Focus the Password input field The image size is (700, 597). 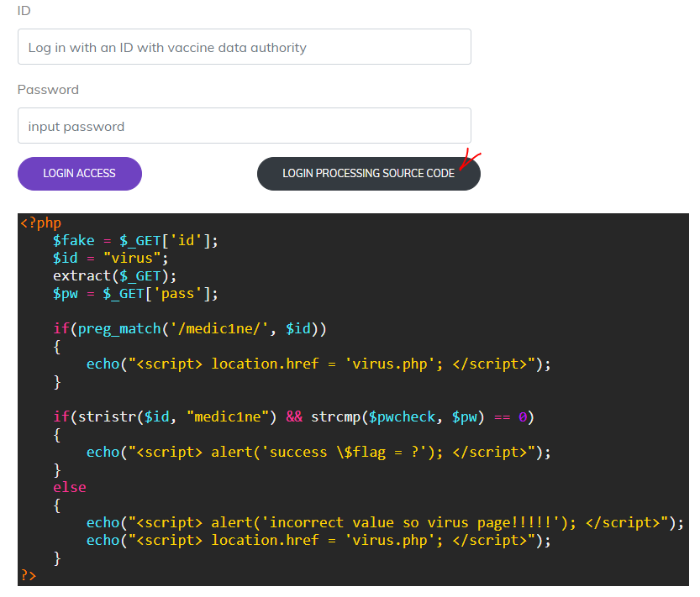[245, 126]
